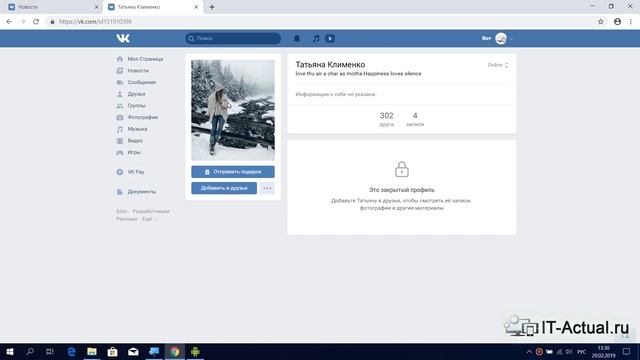Go back in browser history

9,22
